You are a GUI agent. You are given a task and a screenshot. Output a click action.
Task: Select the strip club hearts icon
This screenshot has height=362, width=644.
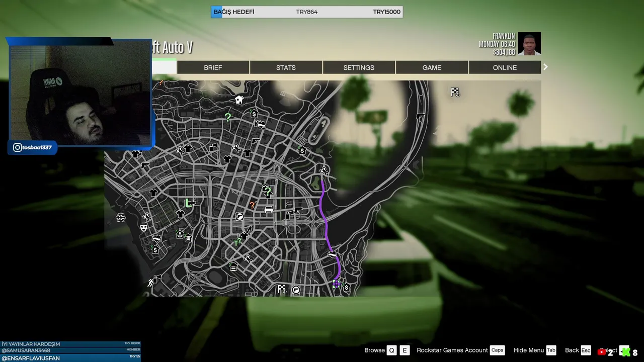[260, 124]
